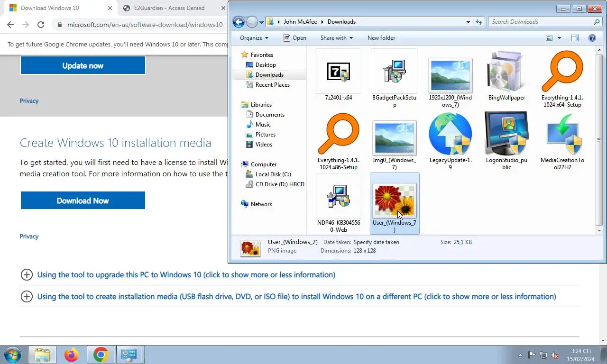Click the Refresh button beside address bar
Screen dimensions: 607x364
tap(479, 22)
